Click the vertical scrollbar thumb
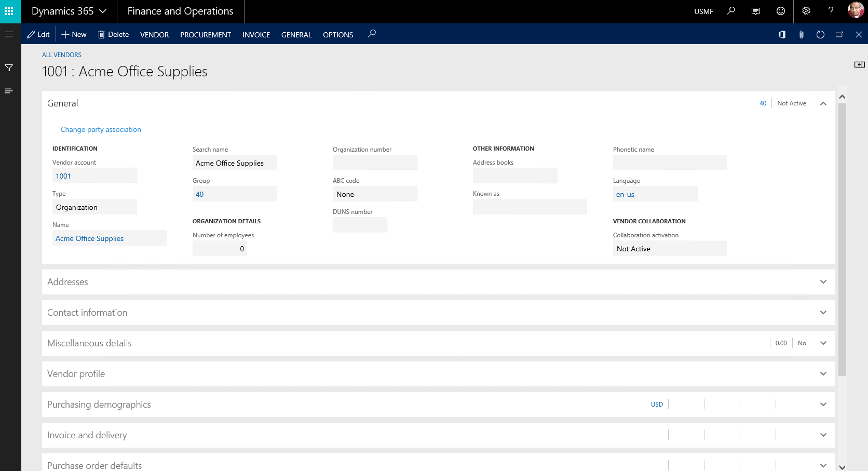Viewport: 868px width, 471px height. pyautogui.click(x=842, y=239)
